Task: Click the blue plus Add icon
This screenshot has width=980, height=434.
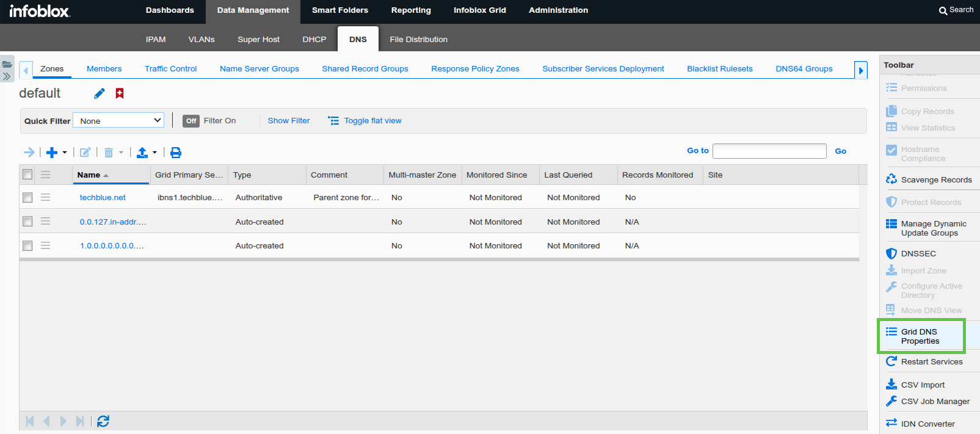Action: [x=52, y=153]
